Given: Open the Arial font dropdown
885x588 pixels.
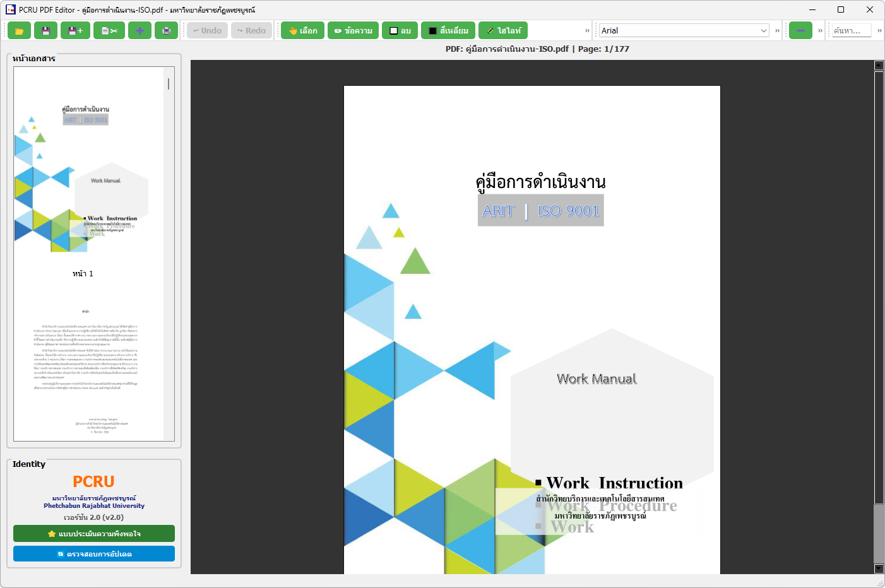Looking at the screenshot, I should coord(684,30).
